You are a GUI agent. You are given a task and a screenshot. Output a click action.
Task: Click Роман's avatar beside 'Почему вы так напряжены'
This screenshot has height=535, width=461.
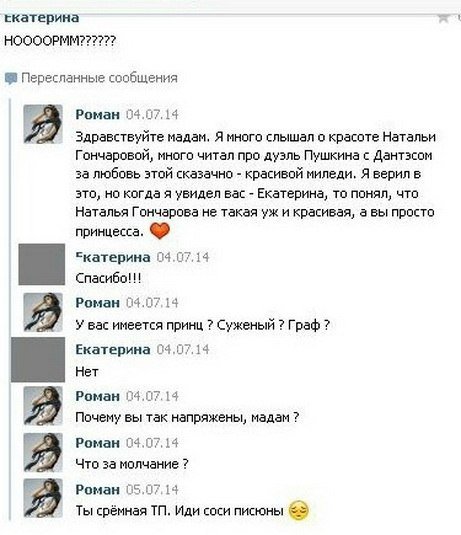coord(43,406)
